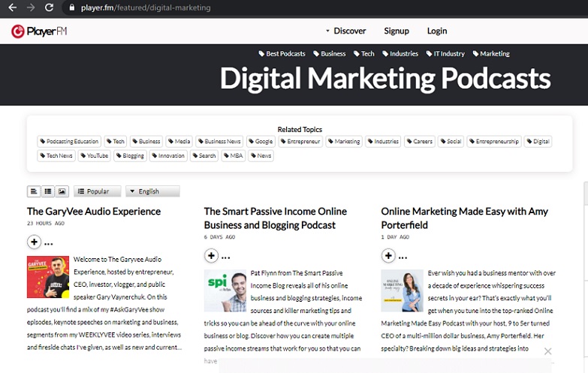
Task: Click the Login link
Action: 437,31
